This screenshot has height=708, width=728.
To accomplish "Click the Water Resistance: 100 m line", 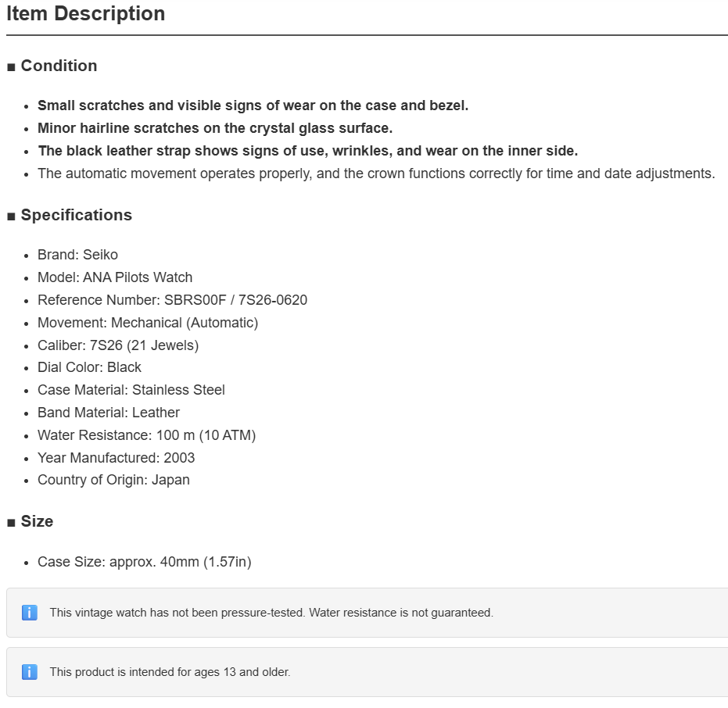I will coord(147,435).
